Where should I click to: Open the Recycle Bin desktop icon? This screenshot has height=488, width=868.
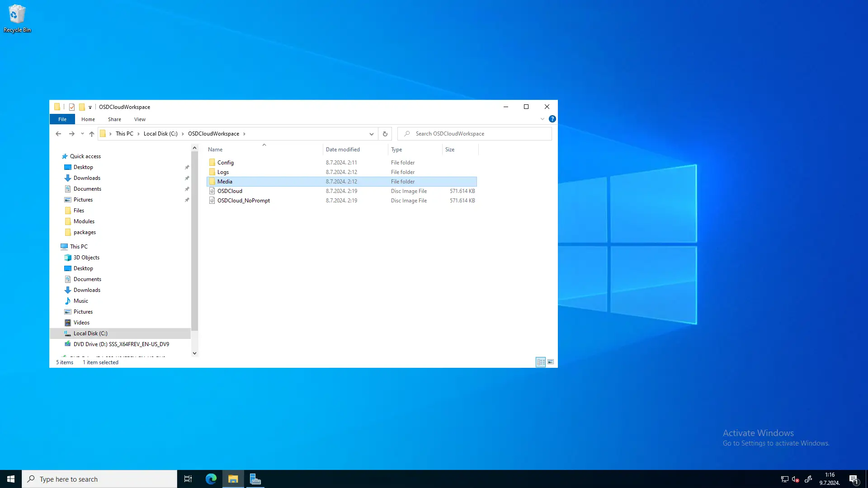coord(17,19)
